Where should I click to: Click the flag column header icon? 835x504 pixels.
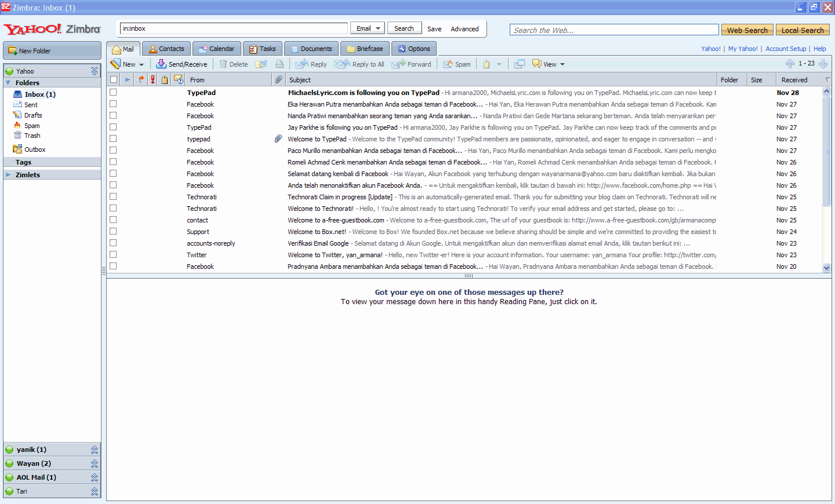pos(141,79)
